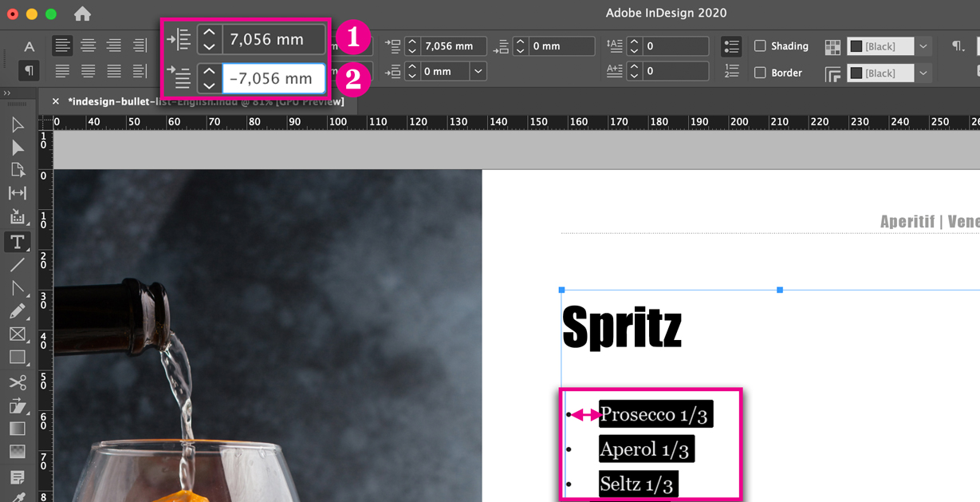Enable the Shading checkbox
Viewport: 980px width, 502px height.
(x=759, y=45)
